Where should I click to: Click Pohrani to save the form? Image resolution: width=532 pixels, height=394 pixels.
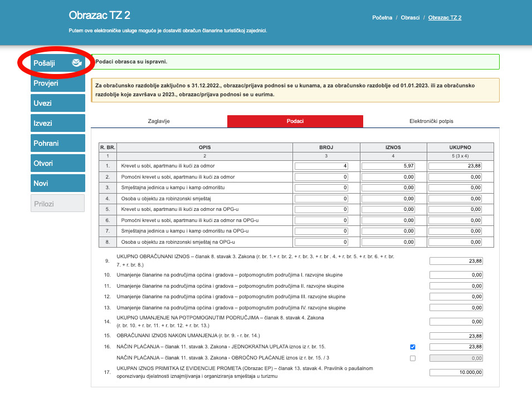pyautogui.click(x=57, y=143)
